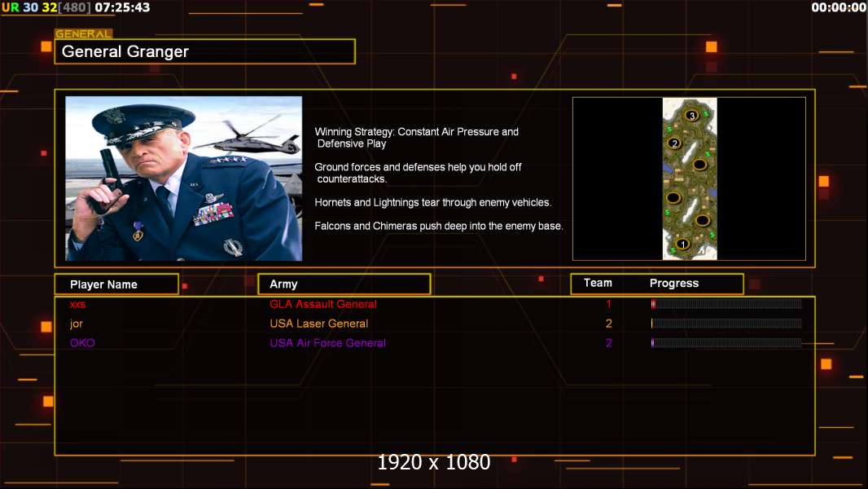Click the map preview thumbnail

point(689,178)
